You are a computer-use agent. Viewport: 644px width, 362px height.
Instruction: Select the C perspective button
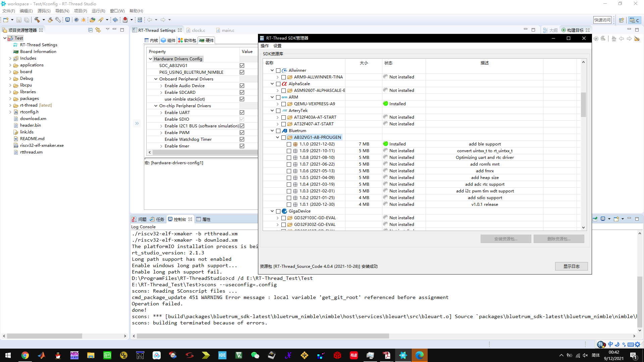[x=635, y=20]
